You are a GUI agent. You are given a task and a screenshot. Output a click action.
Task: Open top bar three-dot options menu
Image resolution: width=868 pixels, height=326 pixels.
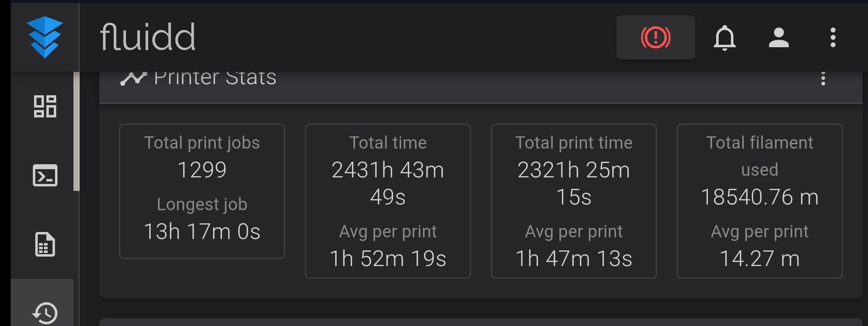(x=833, y=38)
